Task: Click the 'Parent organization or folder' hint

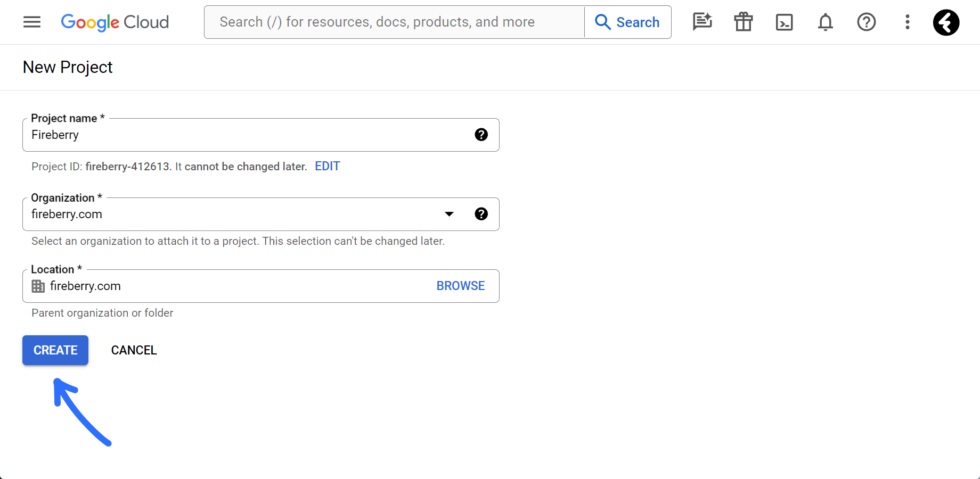Action: [102, 313]
